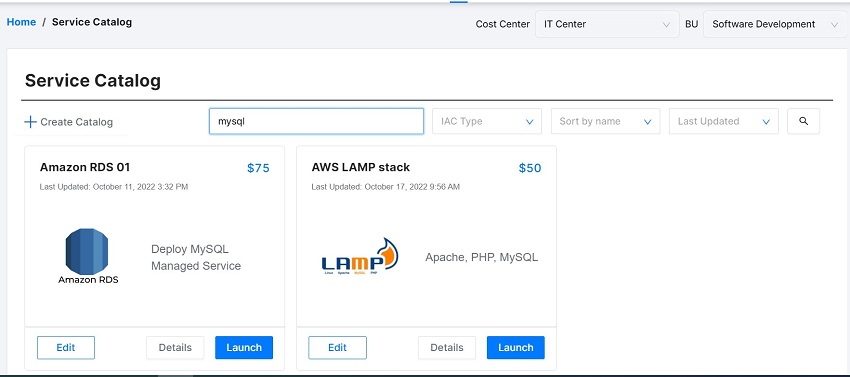View Details of AWS LAMP stack
Screen dimensions: 850x377
(x=447, y=348)
